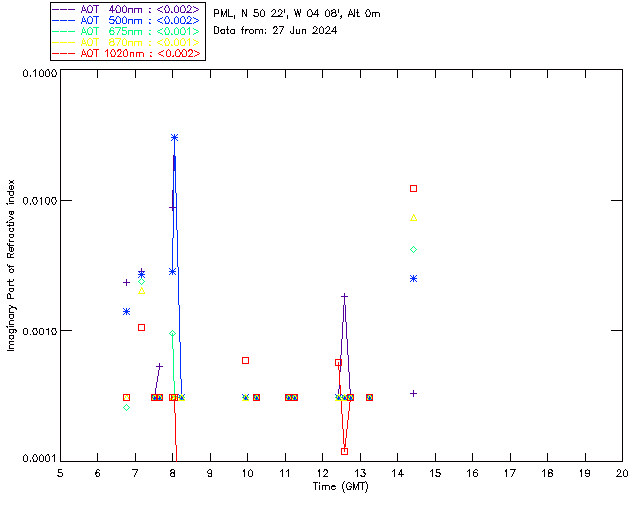Viewport: 640px width, 512px height.
Task: Click the purple plus marker near time 14.4
Action: tap(413, 394)
